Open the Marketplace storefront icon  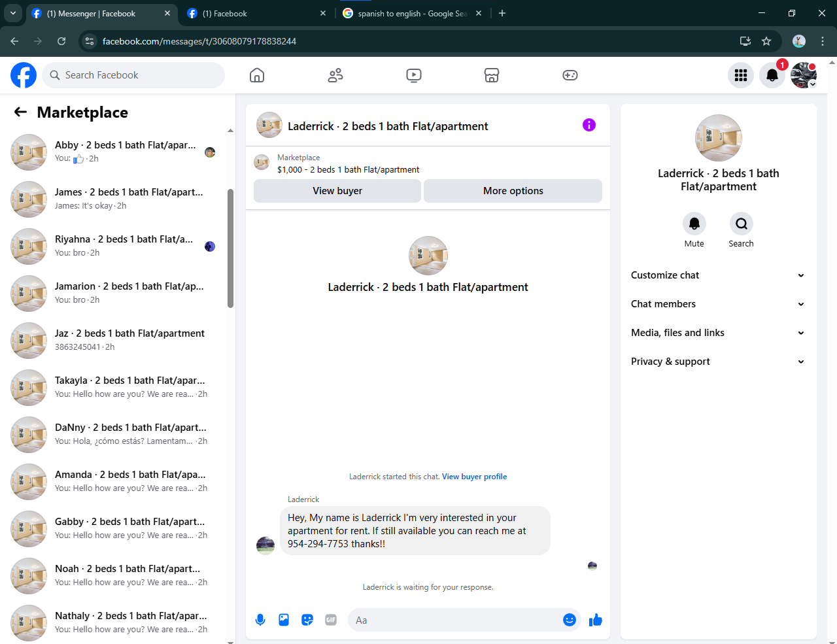point(492,75)
